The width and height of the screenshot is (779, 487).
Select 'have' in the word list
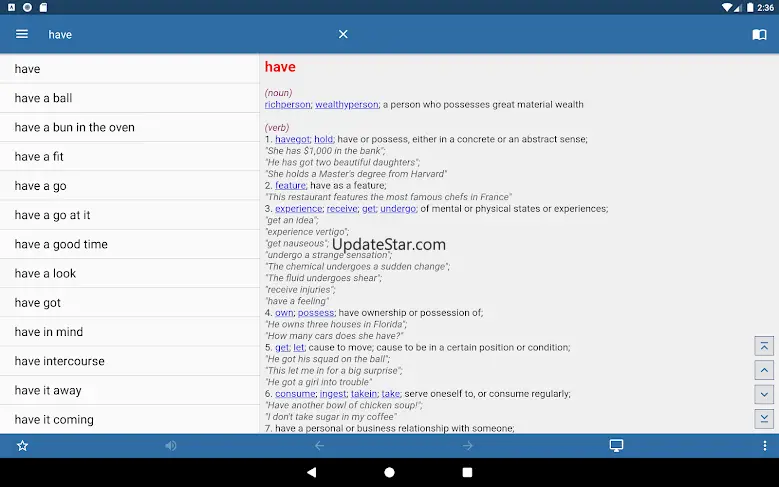130,69
